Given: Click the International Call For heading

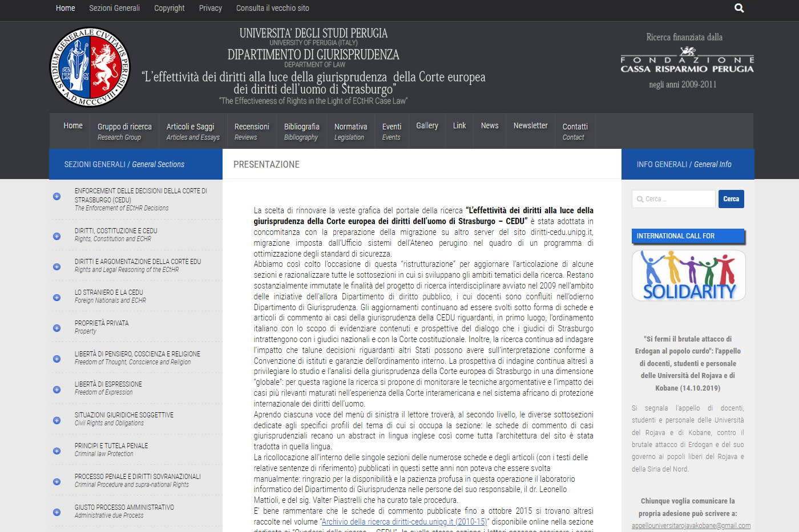Looking at the screenshot, I should point(688,236).
